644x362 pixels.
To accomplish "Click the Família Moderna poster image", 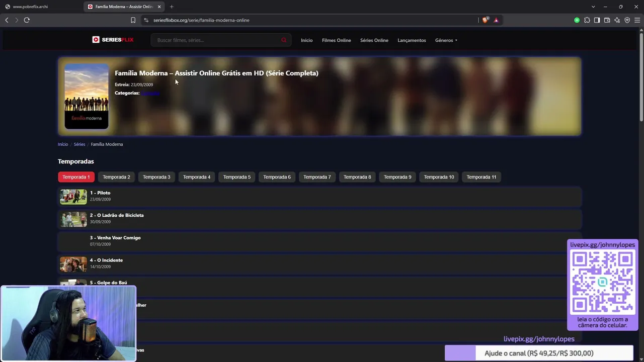I will click(87, 97).
